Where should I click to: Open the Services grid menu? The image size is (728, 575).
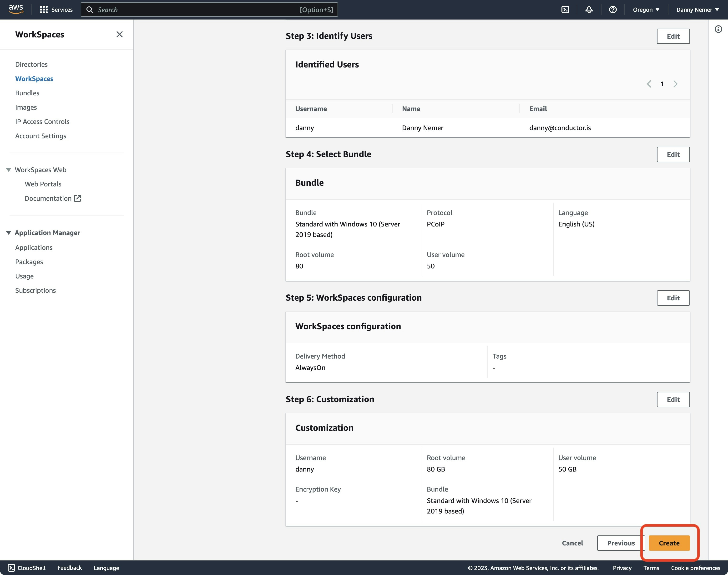pyautogui.click(x=56, y=10)
